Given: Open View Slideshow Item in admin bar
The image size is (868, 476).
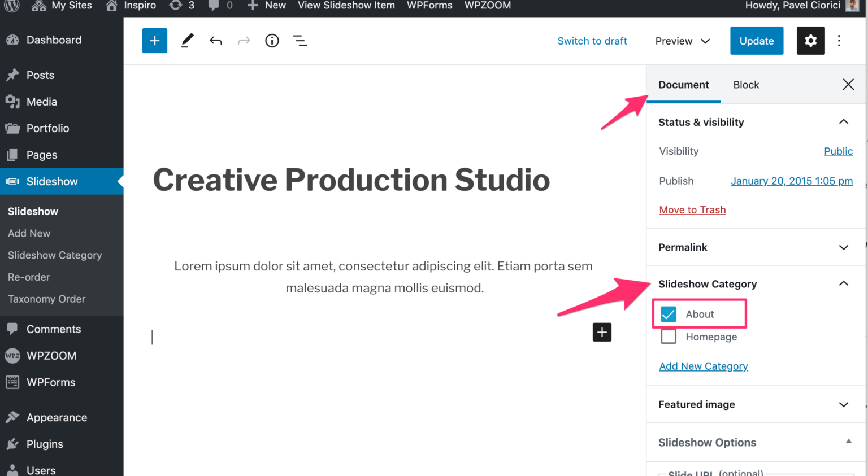Looking at the screenshot, I should pos(346,6).
